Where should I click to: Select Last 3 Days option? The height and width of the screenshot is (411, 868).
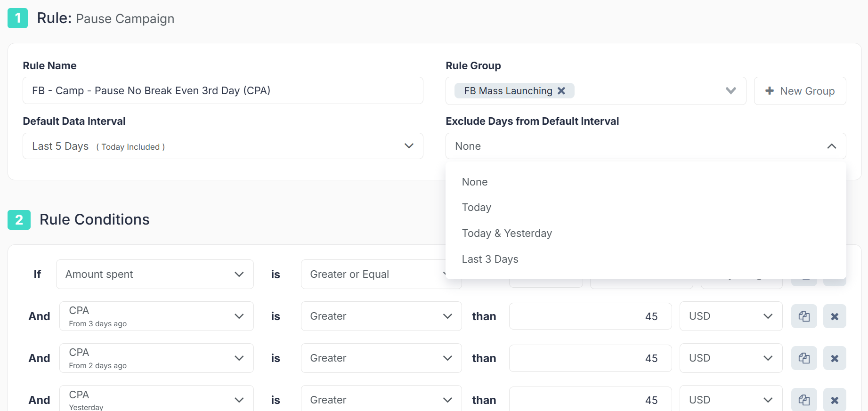coord(646,259)
